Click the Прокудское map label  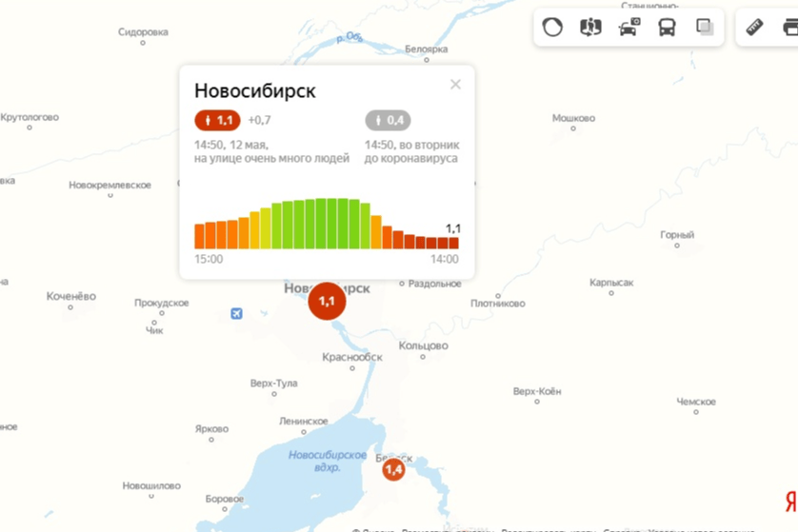(x=162, y=303)
